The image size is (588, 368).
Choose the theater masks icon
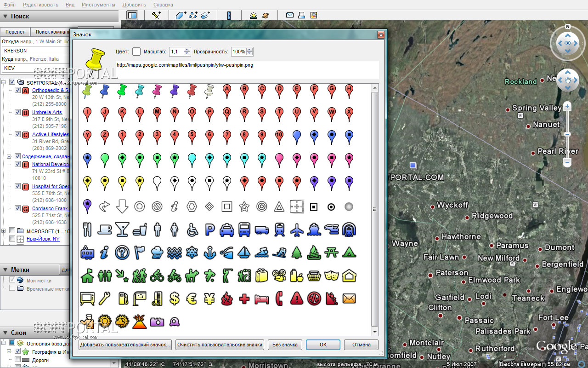point(332,275)
